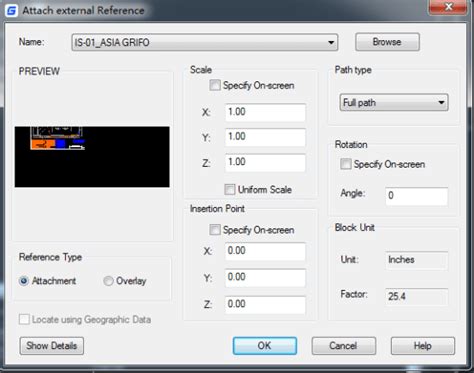Click the GstarCAD app icon in title bar
Screen dimensions: 474x373
point(11,11)
